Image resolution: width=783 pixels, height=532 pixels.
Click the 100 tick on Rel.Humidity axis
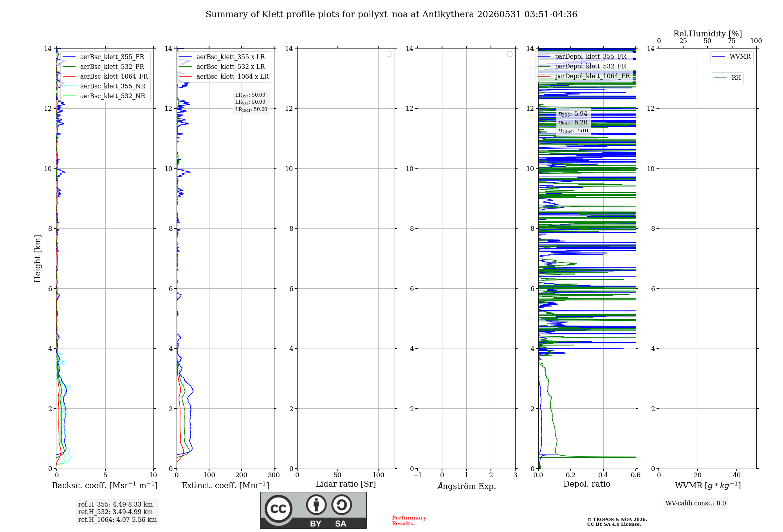click(x=756, y=41)
